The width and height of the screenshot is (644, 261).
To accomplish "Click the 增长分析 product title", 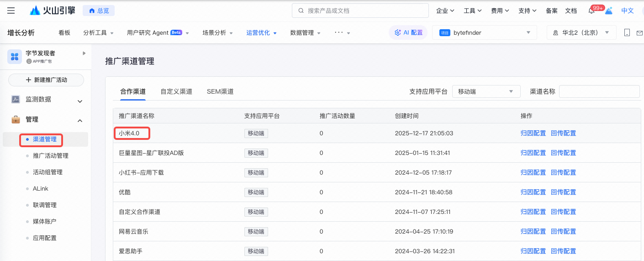I will tap(21, 33).
